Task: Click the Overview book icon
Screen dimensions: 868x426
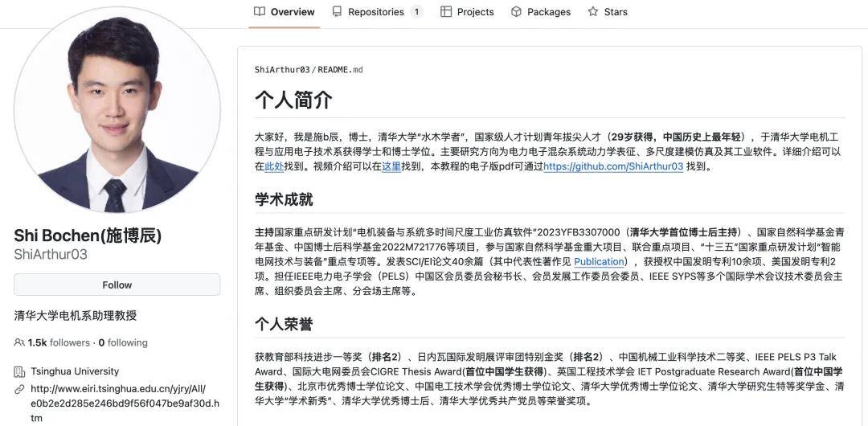Action: (x=259, y=11)
